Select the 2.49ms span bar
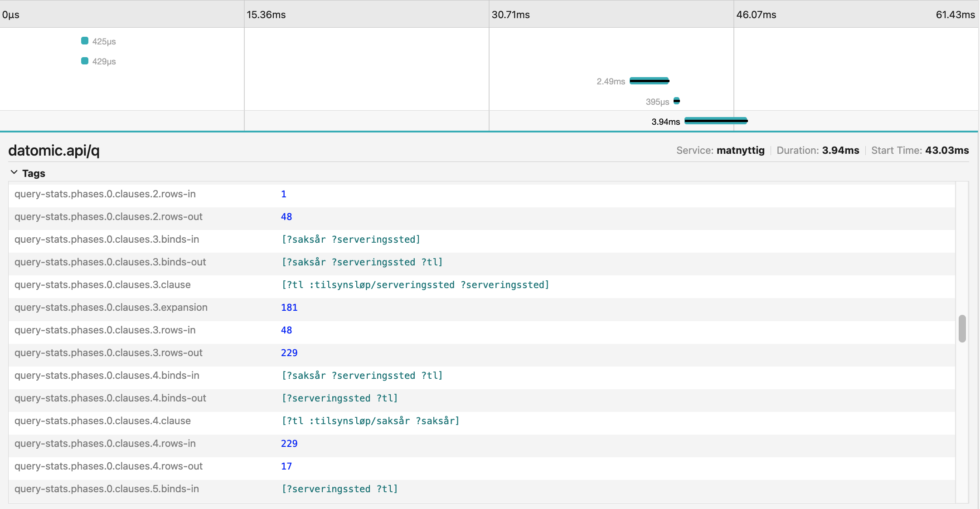 649,81
